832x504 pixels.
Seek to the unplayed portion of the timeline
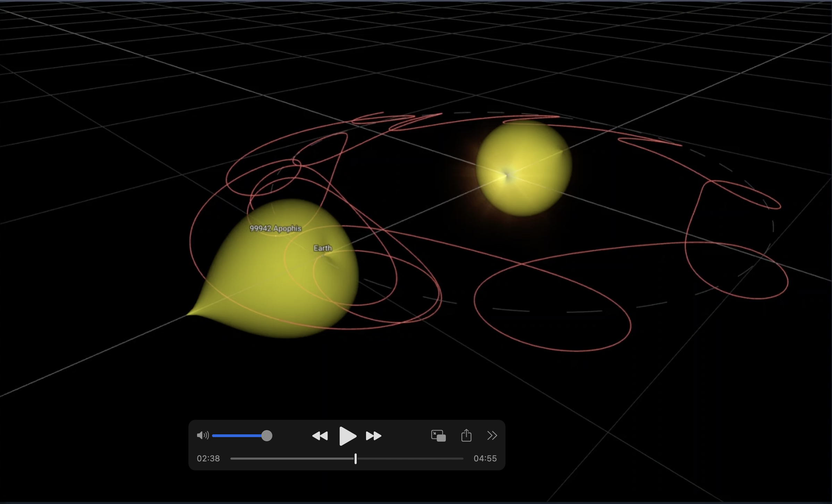(x=409, y=459)
